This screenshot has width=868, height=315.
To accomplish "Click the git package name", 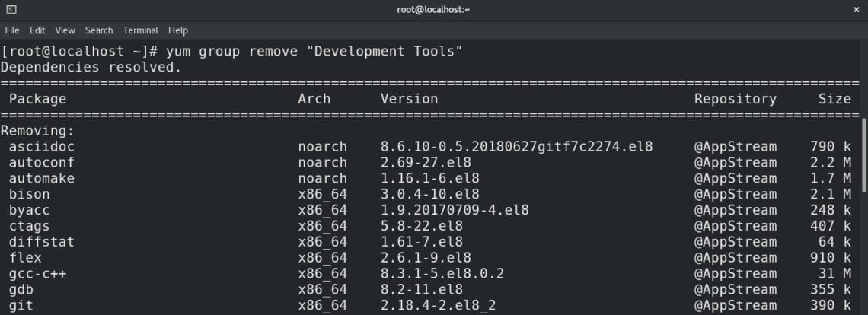I will click(21, 306).
